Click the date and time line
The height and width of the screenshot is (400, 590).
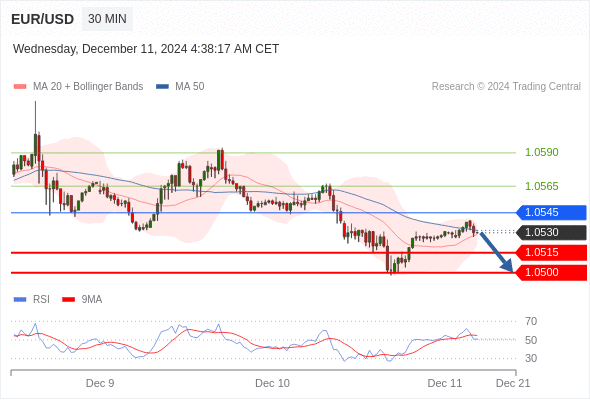click(146, 49)
